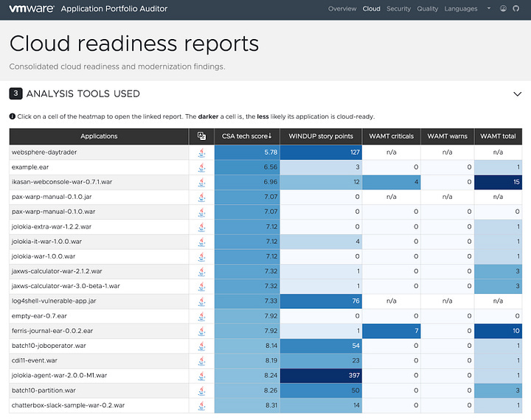Click Java icon for pax-warp-manual-0.1.0.jar
The height and width of the screenshot is (420, 531).
tap(202, 197)
